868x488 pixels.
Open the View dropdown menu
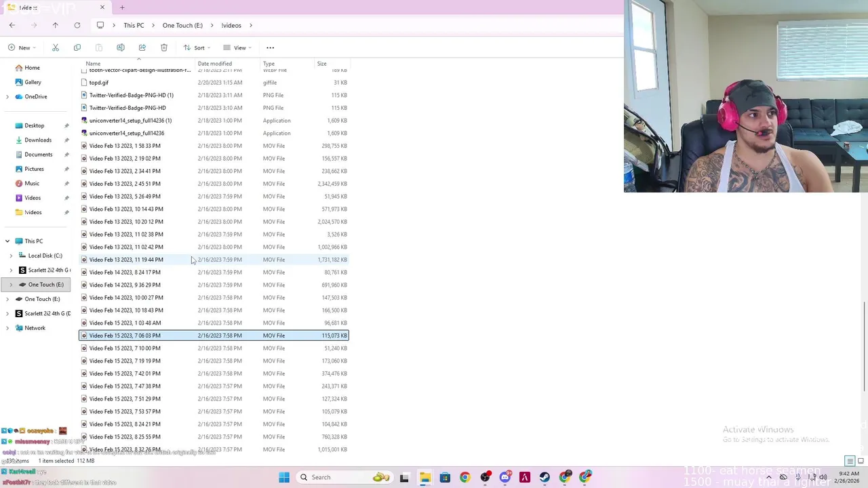click(237, 47)
